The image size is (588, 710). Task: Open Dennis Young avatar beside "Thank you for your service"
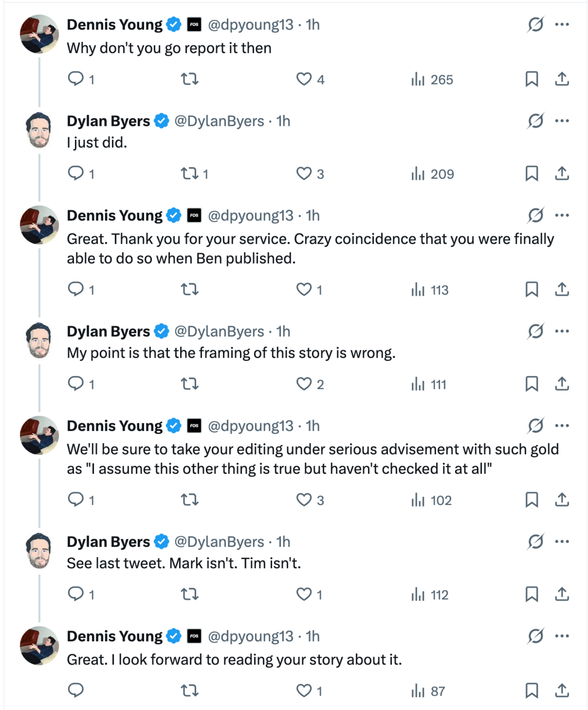pos(39,225)
